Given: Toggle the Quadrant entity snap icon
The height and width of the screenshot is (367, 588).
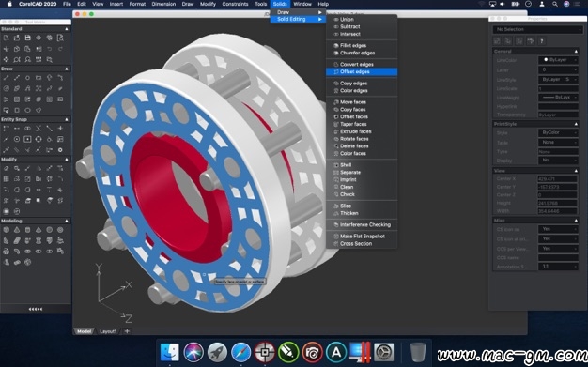Looking at the screenshot, I should (39, 139).
